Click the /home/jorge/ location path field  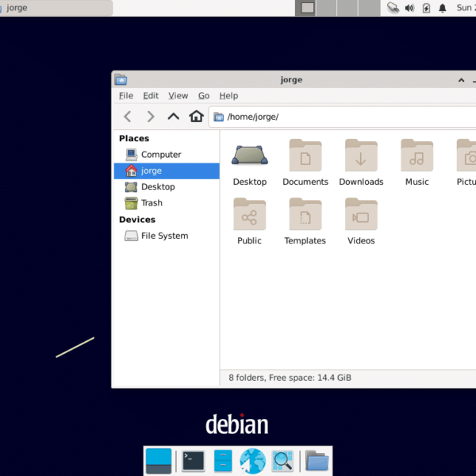(342, 117)
